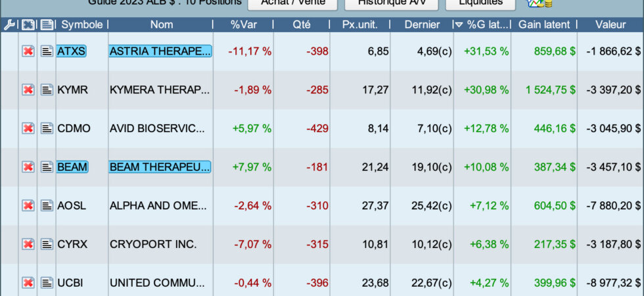Image resolution: width=644 pixels, height=296 pixels.
Task: Click the -181 quantity cell
Action: [317, 167]
